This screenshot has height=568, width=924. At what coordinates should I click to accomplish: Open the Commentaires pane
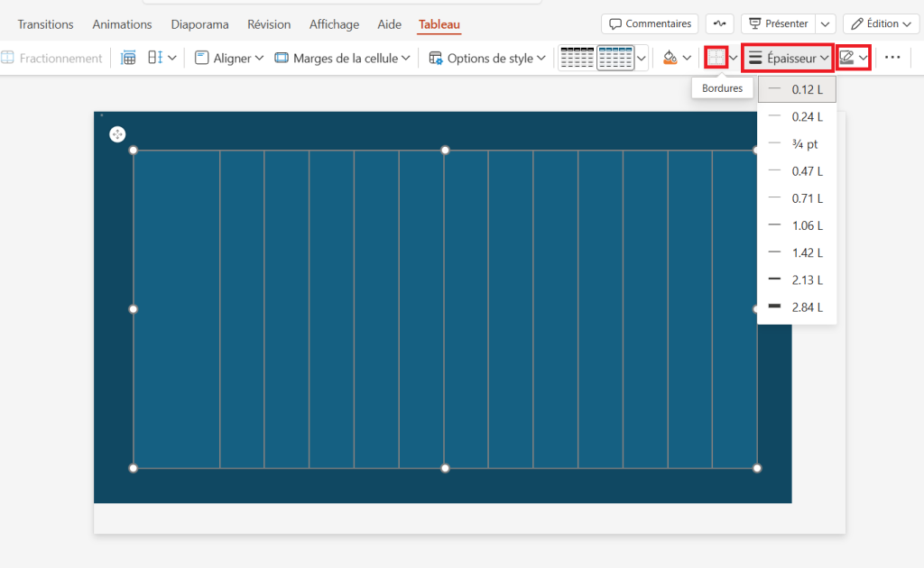650,23
